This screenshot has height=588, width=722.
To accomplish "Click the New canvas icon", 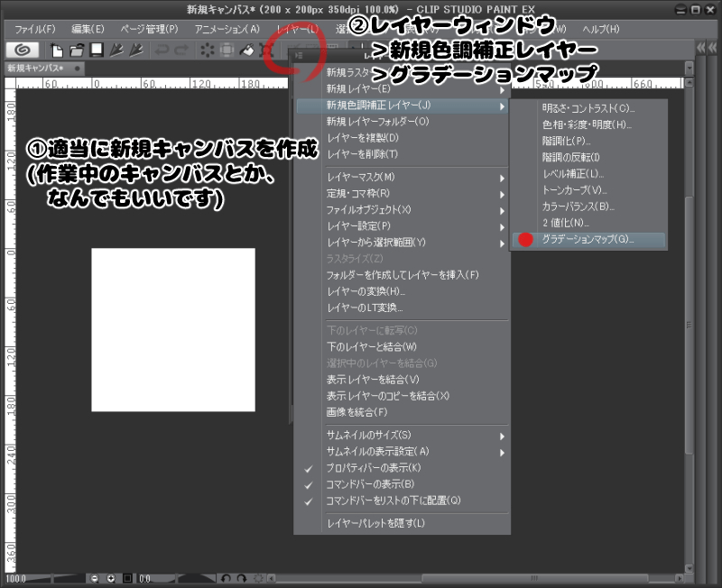I will [x=58, y=50].
